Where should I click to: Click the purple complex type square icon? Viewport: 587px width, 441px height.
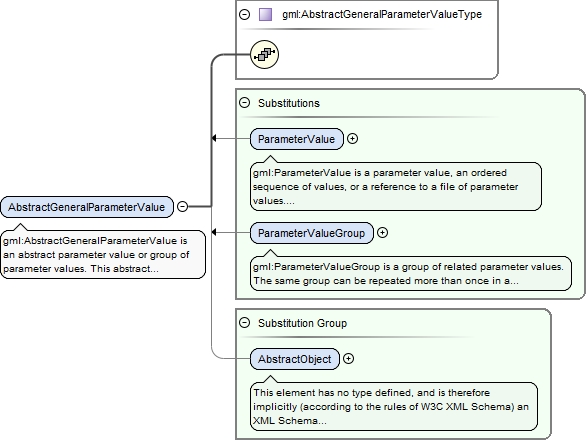265,15
